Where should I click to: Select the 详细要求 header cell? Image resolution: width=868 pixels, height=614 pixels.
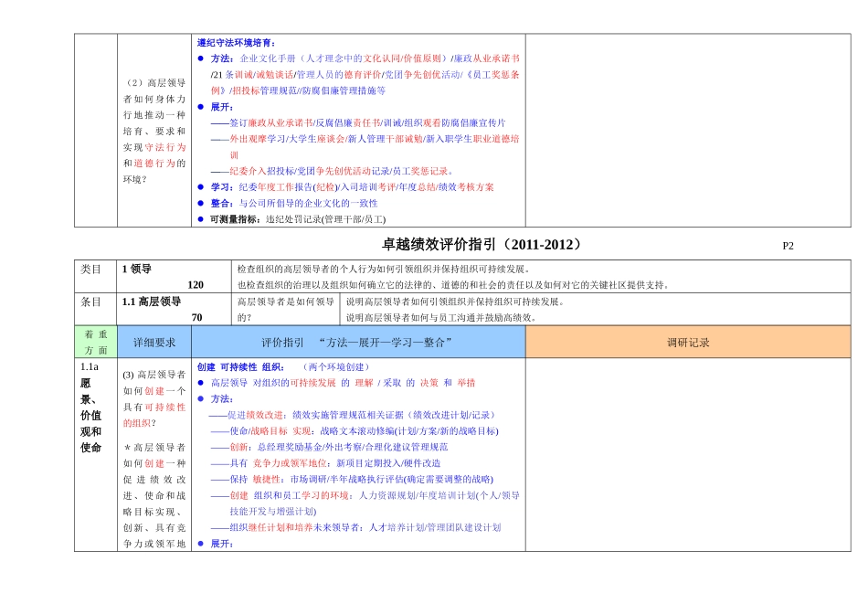click(154, 342)
